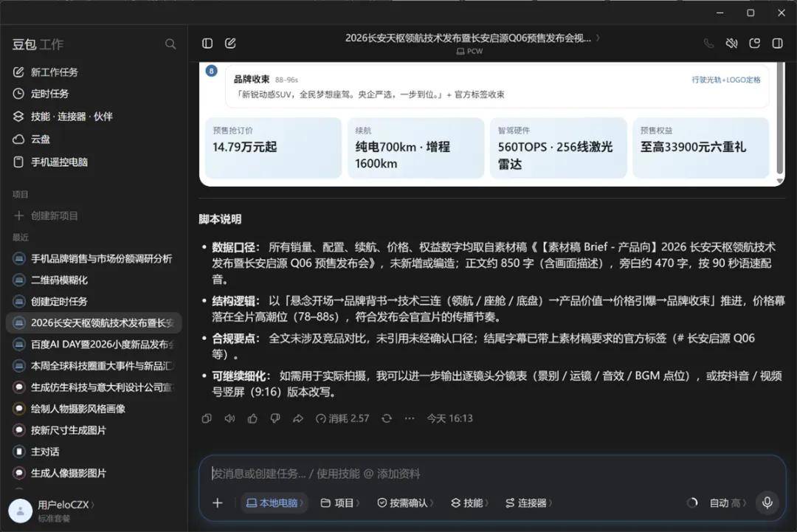
Task: Click the 智驾硬件 560TOPS card
Action: 558,148
